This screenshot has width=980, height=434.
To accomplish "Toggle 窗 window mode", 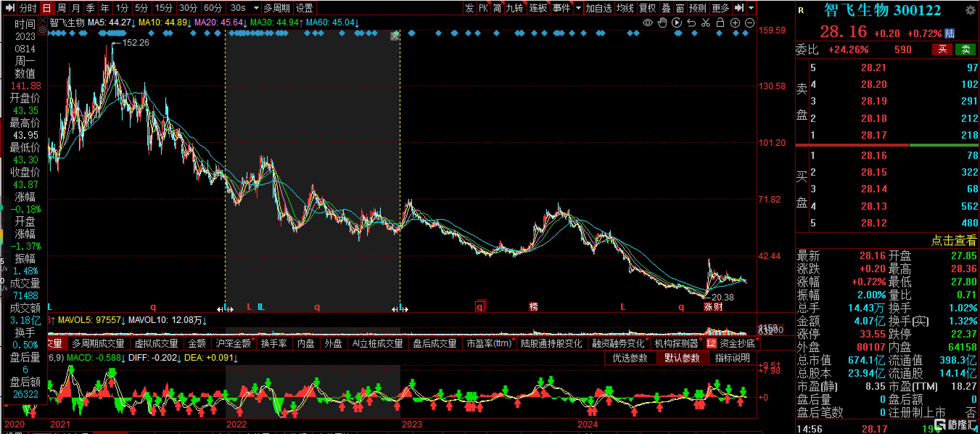I will (680, 8).
